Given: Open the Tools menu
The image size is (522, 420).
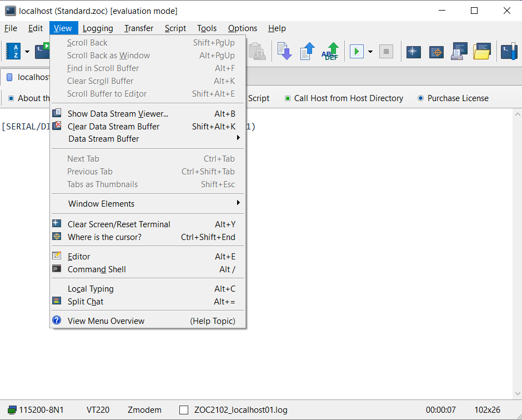Looking at the screenshot, I should pyautogui.click(x=207, y=28).
